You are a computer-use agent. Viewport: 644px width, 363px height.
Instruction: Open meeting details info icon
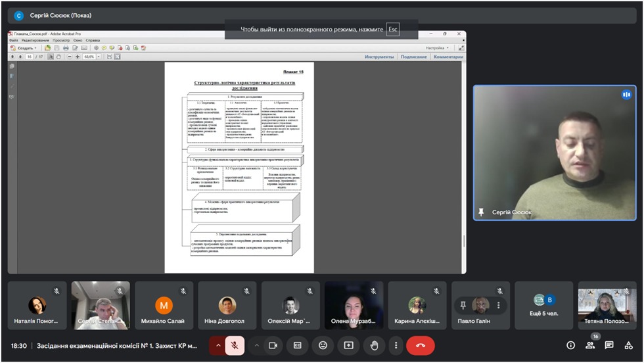(x=570, y=345)
